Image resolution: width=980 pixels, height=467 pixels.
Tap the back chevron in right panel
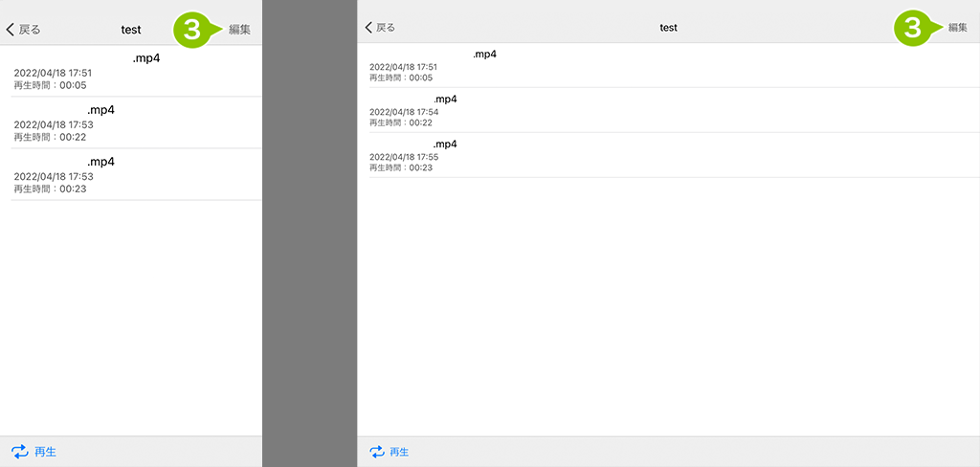[368, 28]
